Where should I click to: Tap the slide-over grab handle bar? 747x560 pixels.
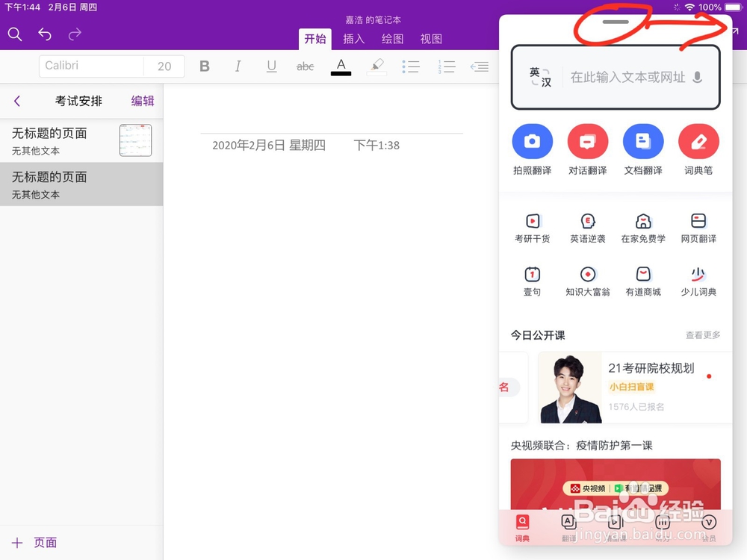point(616,22)
